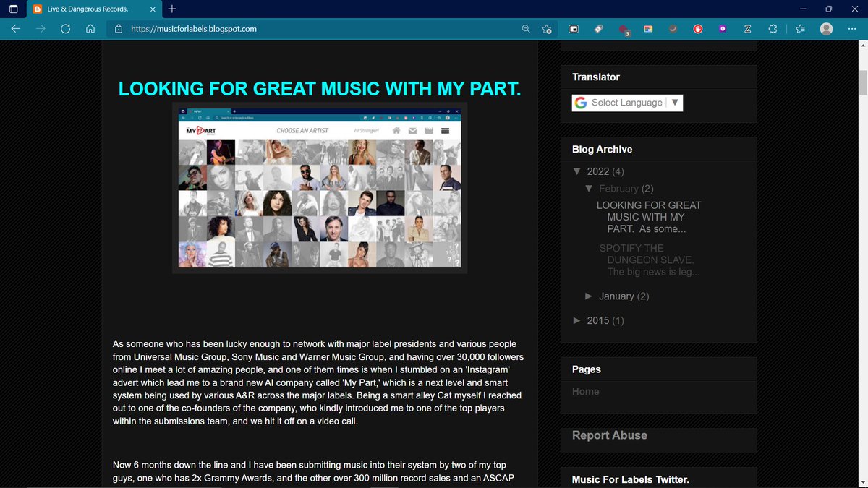Open post title LOOKING FOR GREAT MUSIC WITH MY PART
This screenshot has width=868, height=488.
tap(320, 89)
